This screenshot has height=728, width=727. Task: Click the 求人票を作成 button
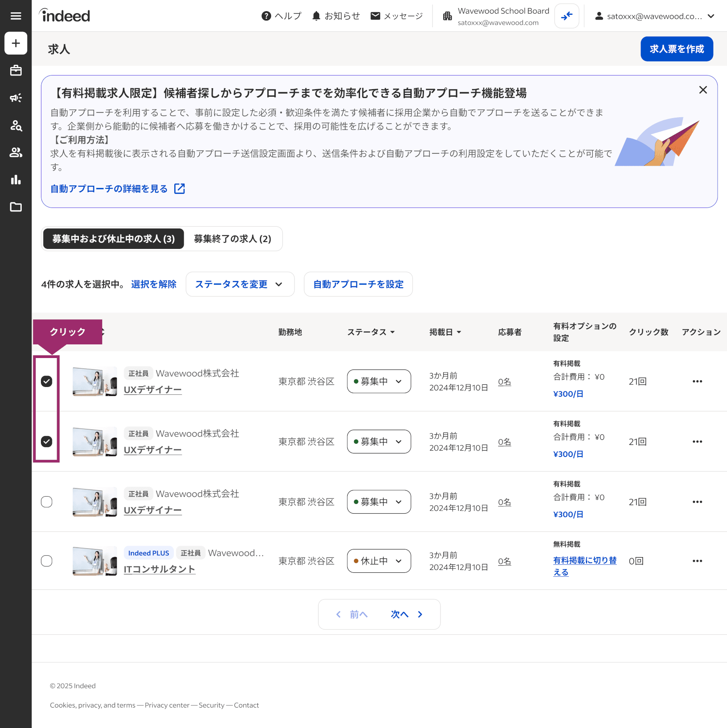pyautogui.click(x=676, y=49)
